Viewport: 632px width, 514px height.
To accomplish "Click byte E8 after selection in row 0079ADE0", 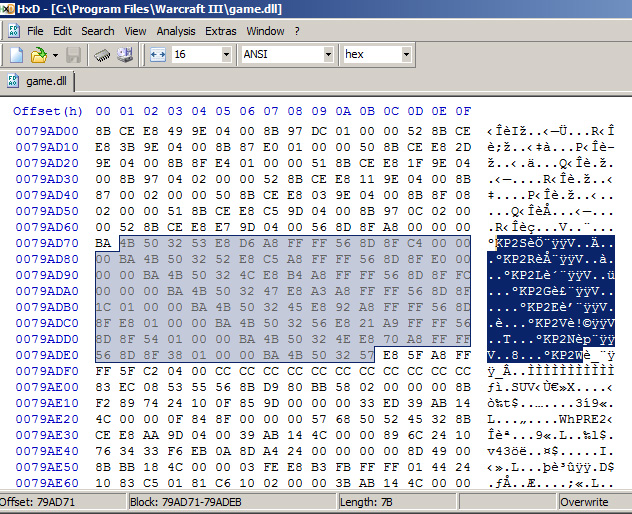I will click(391, 355).
